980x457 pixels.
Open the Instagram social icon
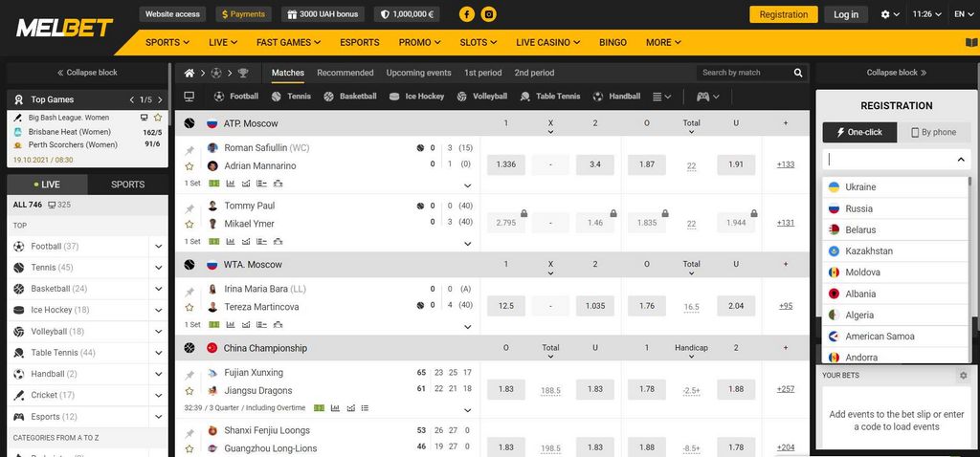(x=489, y=14)
